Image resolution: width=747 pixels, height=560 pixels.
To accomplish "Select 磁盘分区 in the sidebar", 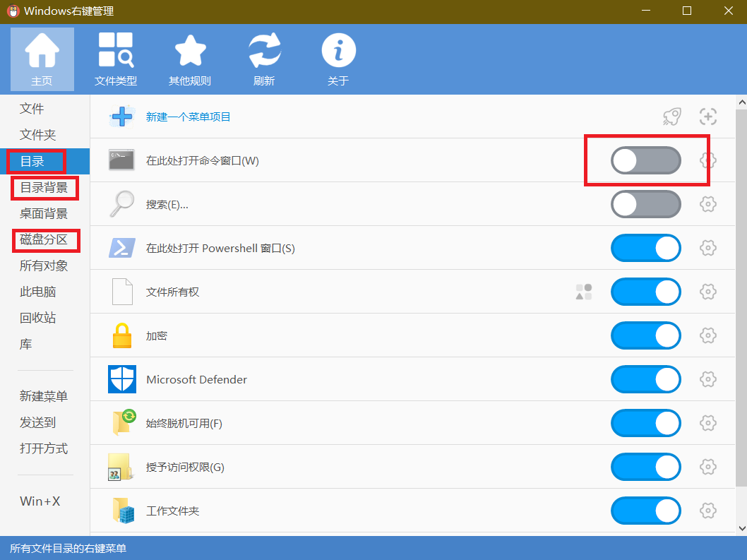I will click(x=44, y=239).
